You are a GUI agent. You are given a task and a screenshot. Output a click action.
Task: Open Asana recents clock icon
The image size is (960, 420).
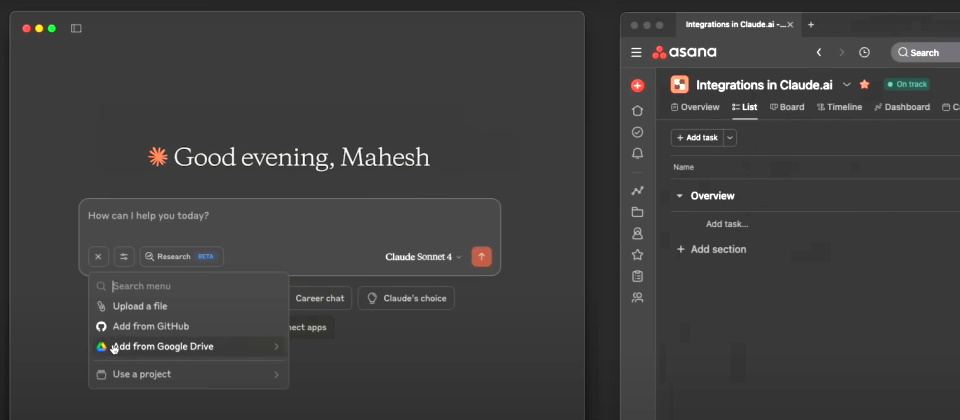[x=864, y=53]
